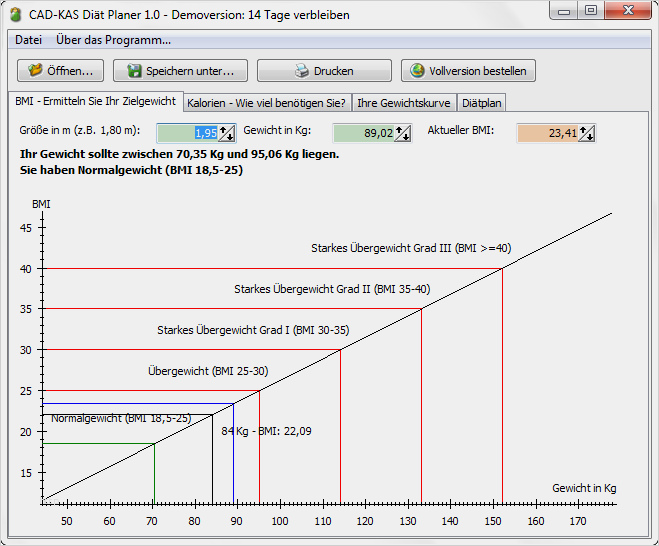
Task: Open the Datei menu
Action: point(29,40)
